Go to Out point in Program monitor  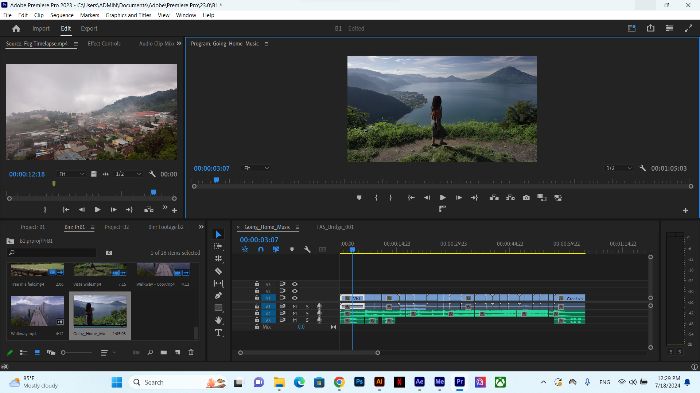(x=474, y=197)
